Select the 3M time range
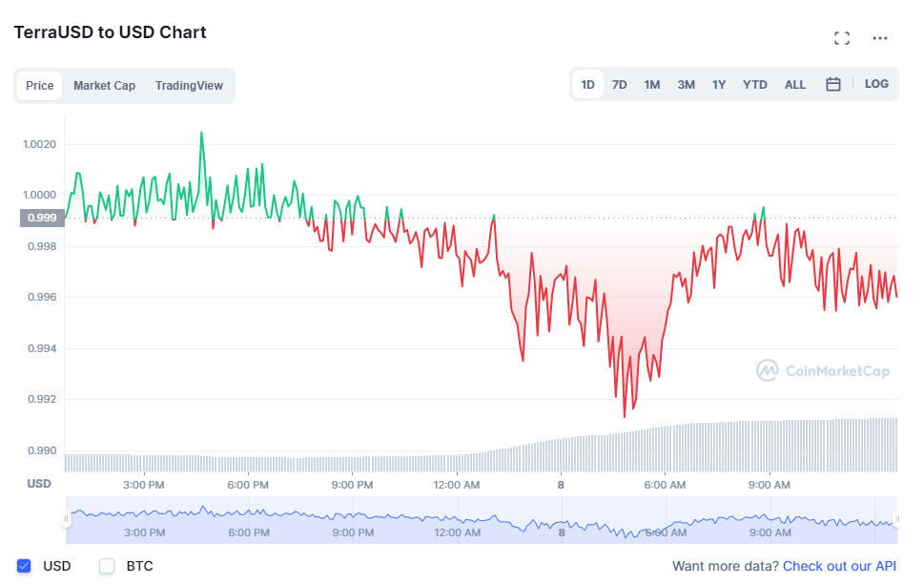Screen dimensions: 924x585 [686, 84]
